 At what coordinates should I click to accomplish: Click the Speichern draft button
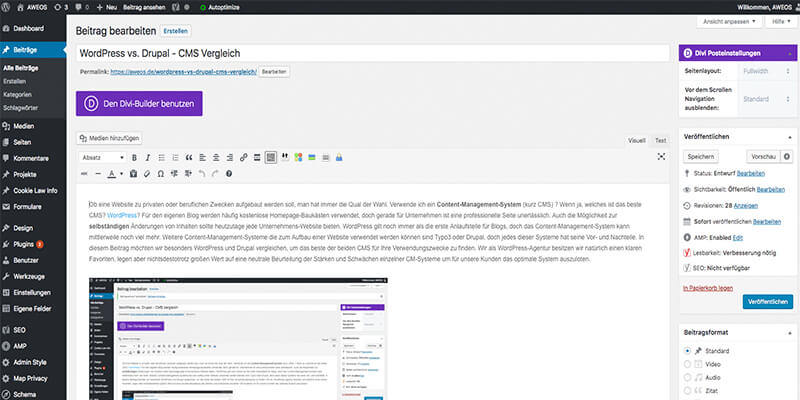point(701,157)
